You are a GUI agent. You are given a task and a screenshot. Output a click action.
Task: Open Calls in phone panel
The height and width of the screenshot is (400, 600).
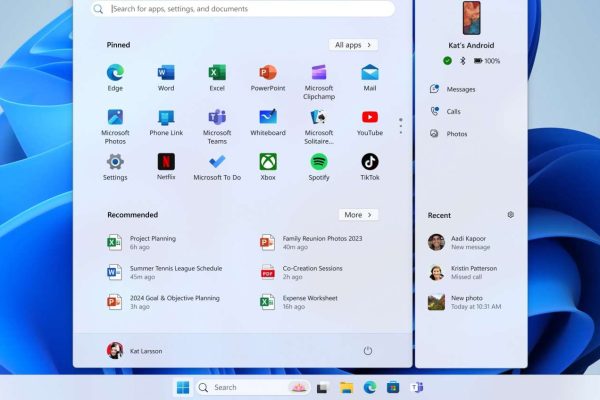(x=445, y=111)
